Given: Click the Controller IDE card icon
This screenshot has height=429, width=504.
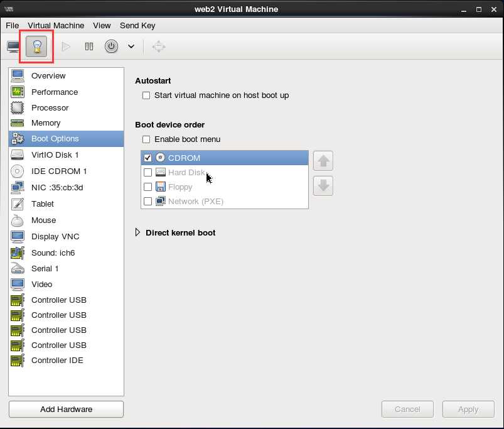Looking at the screenshot, I should [x=18, y=360].
